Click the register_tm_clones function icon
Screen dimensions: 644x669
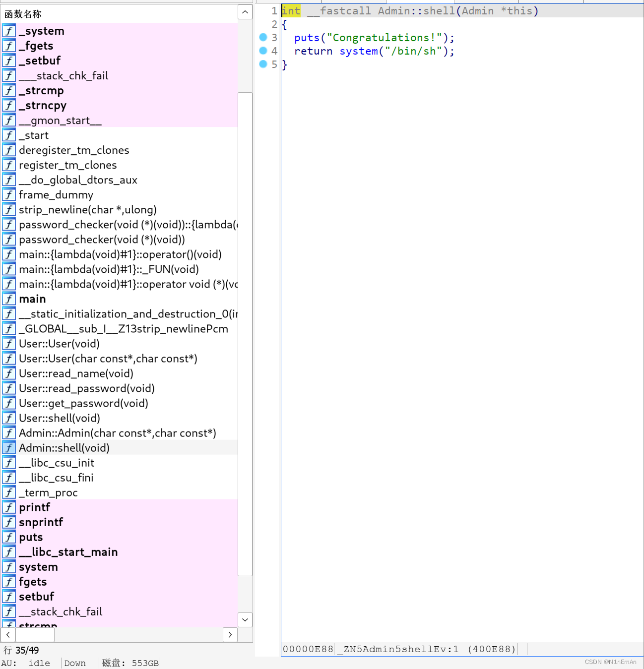click(9, 165)
